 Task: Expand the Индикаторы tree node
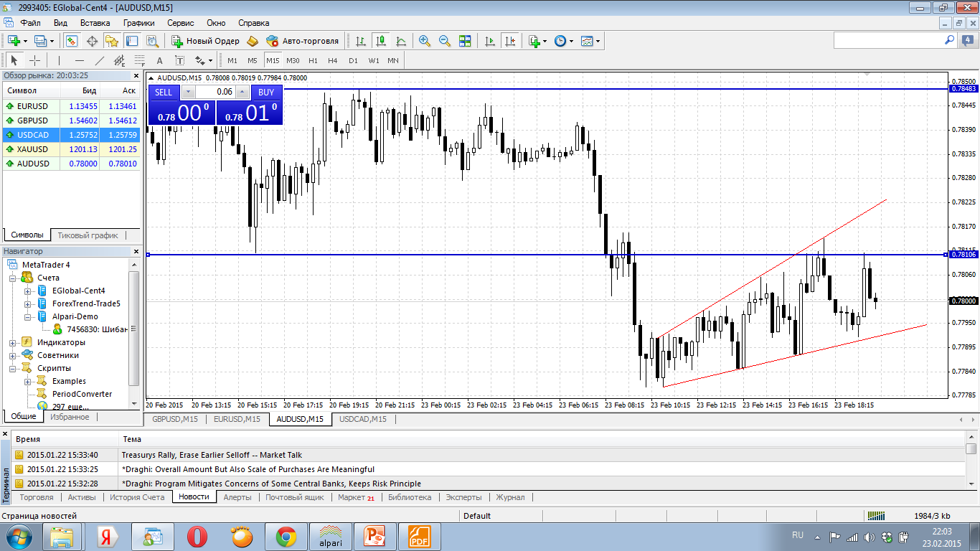(x=13, y=342)
